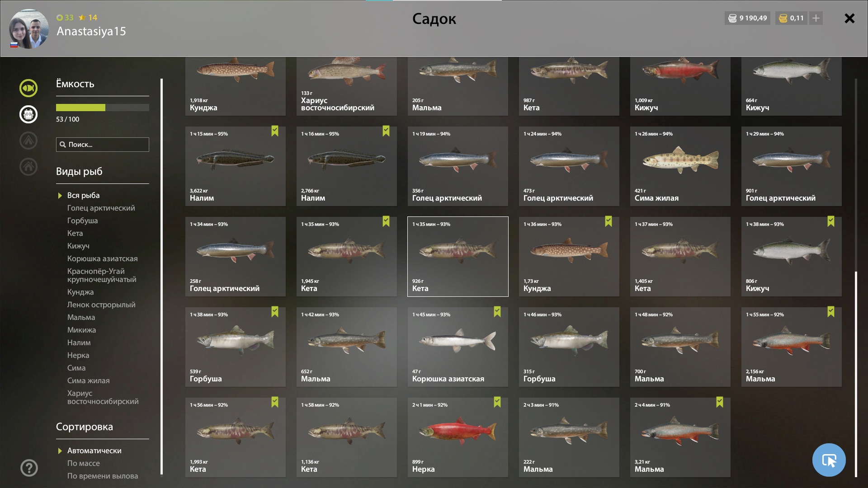Toggle bookmark flag on 3,622 кг Налим
The height and width of the screenshot is (488, 868).
275,131
